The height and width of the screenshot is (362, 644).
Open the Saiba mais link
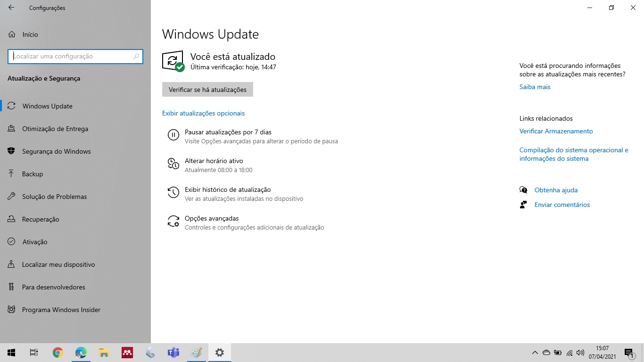[x=535, y=87]
